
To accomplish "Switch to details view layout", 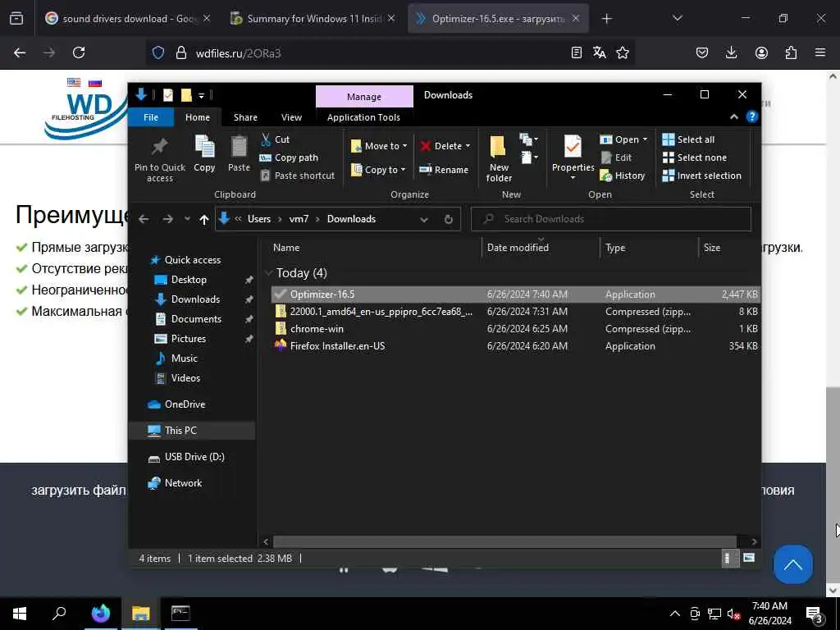I will [728, 558].
